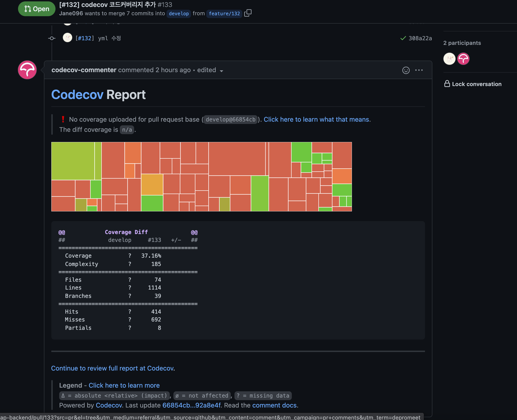Open Legend 'Click here to learn more'

click(x=124, y=385)
